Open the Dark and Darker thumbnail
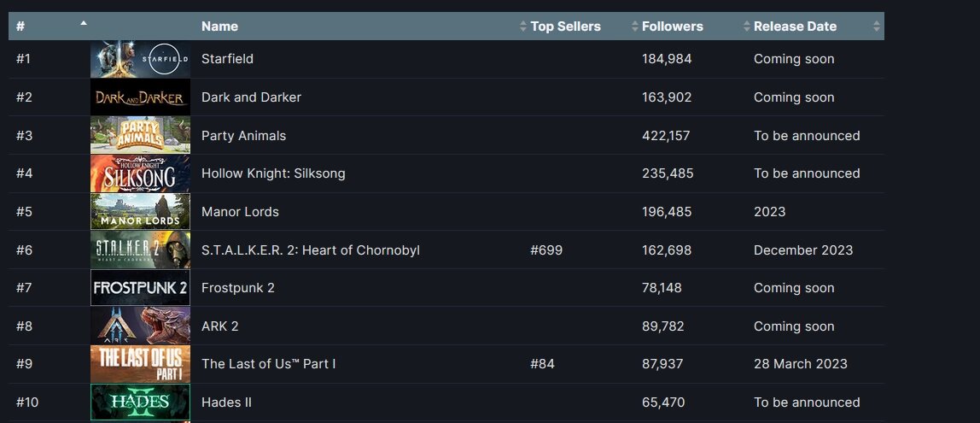The image size is (980, 423). click(140, 97)
